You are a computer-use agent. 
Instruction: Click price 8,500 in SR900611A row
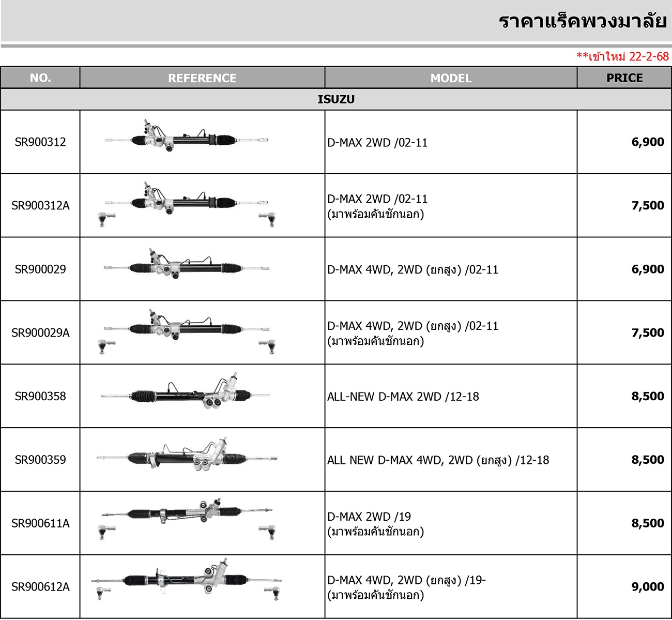point(648,523)
